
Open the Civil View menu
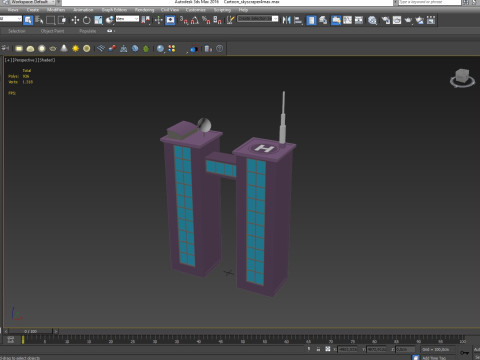[170, 10]
